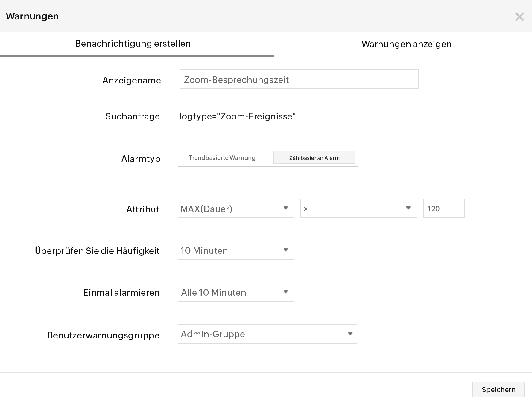
Task: Click the Warnungen dialog title
Action: pos(32,16)
